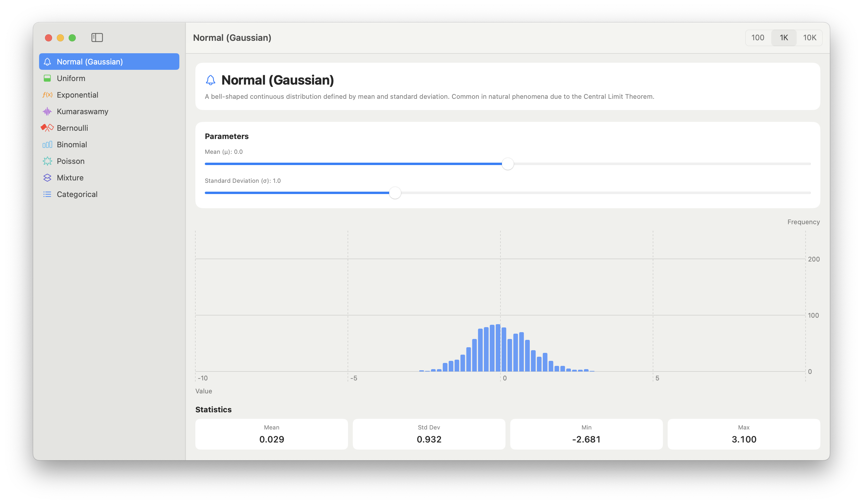This screenshot has height=504, width=863.
Task: Click the Std Dev statistic card
Action: 429,434
